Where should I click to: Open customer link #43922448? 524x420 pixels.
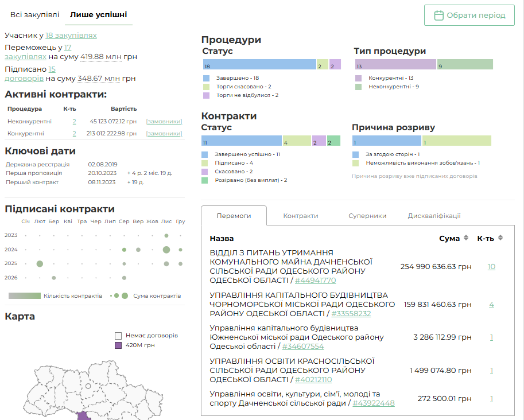[x=374, y=403]
